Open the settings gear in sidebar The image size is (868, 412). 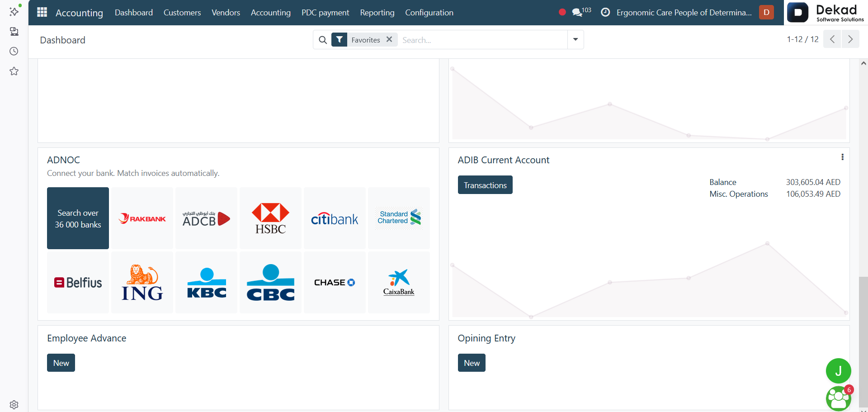[14, 404]
